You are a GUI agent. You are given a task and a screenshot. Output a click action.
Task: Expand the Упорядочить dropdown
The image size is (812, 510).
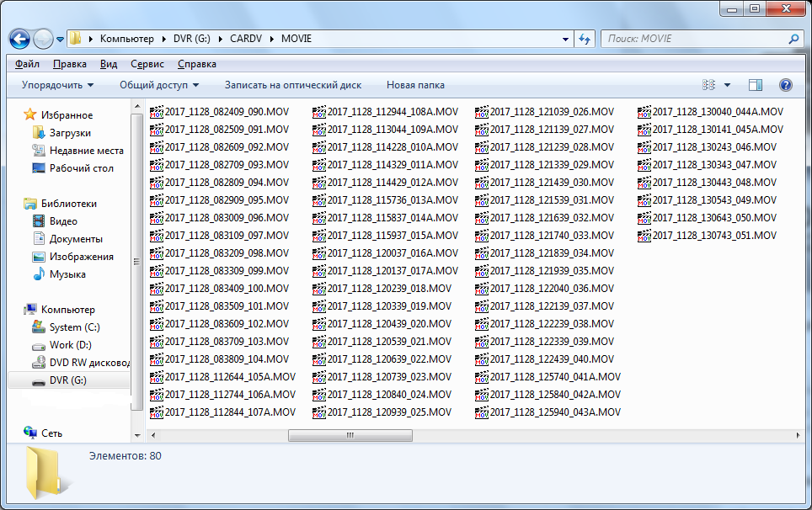(x=57, y=85)
